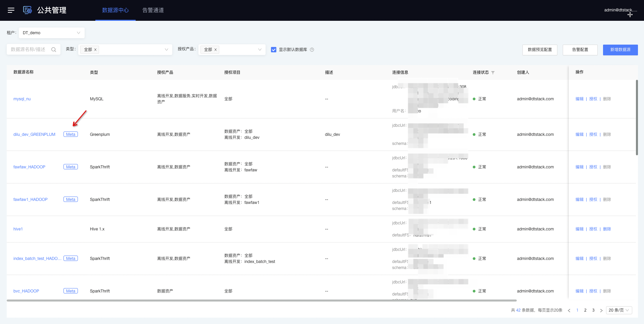Click 编辑 for hive1 row
This screenshot has height=324, width=644.
pos(580,229)
